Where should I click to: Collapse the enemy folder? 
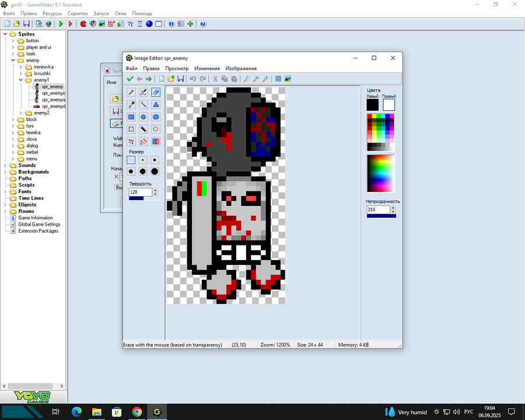[13, 60]
